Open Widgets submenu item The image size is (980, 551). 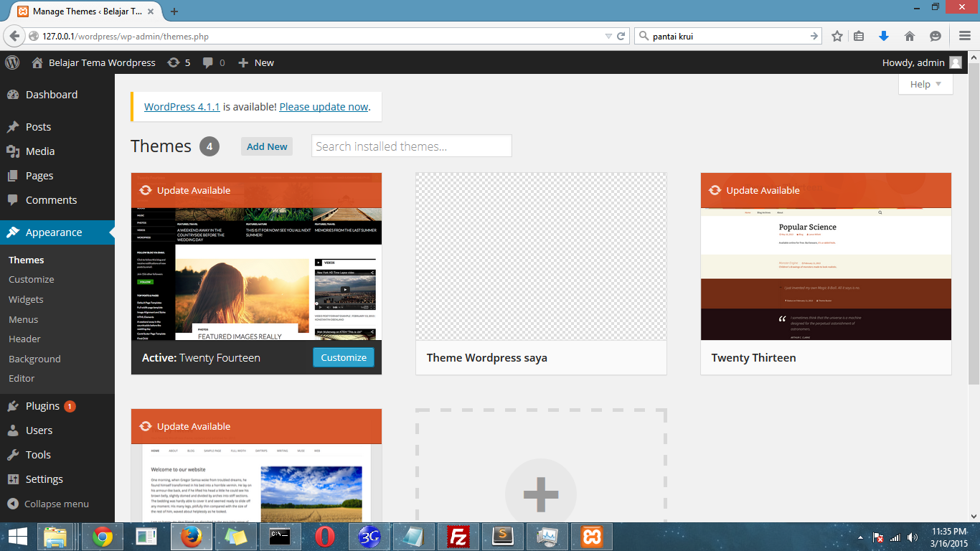26,299
